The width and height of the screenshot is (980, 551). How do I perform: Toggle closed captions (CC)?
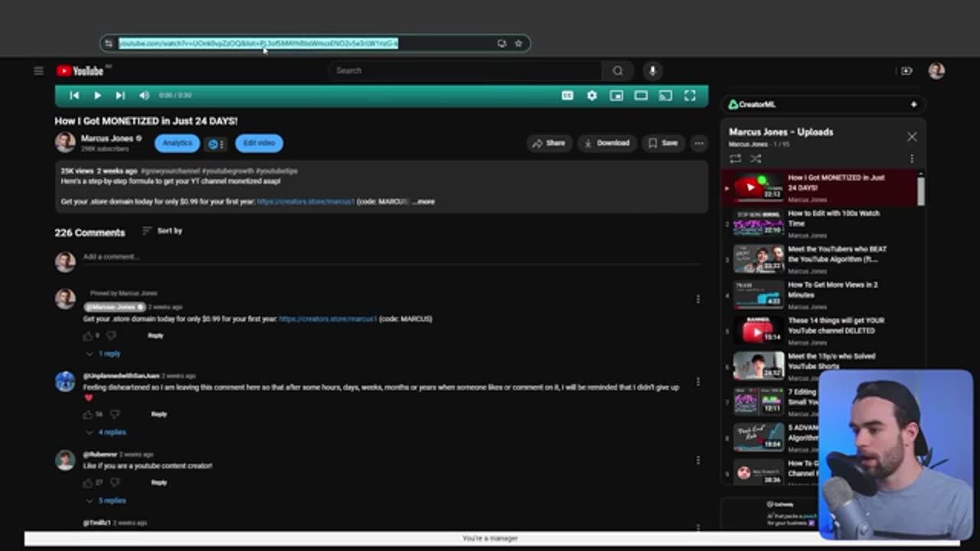tap(567, 96)
